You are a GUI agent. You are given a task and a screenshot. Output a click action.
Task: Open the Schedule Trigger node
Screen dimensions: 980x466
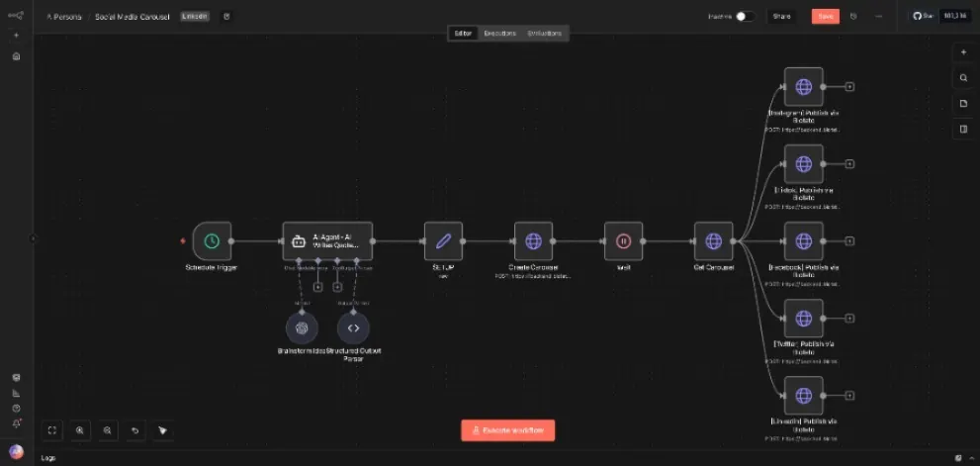coord(212,240)
